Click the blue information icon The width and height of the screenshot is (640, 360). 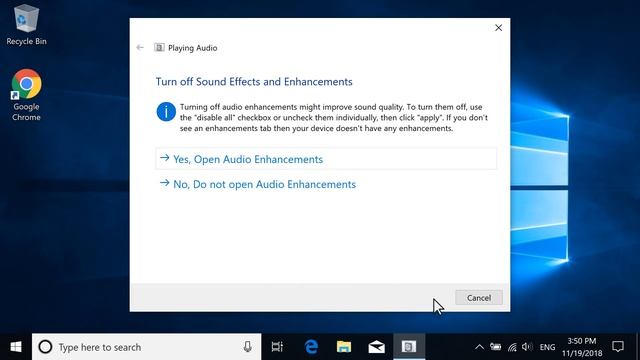point(166,112)
